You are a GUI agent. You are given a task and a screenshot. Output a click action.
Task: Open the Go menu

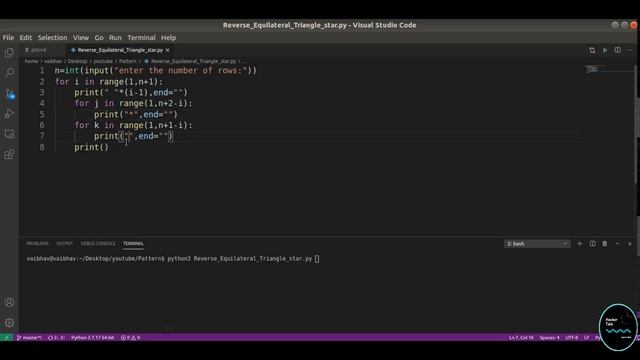99,38
